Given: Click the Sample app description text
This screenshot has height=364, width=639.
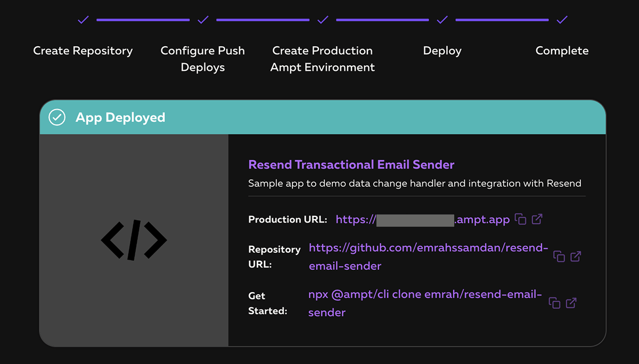Looking at the screenshot, I should click(x=415, y=184).
